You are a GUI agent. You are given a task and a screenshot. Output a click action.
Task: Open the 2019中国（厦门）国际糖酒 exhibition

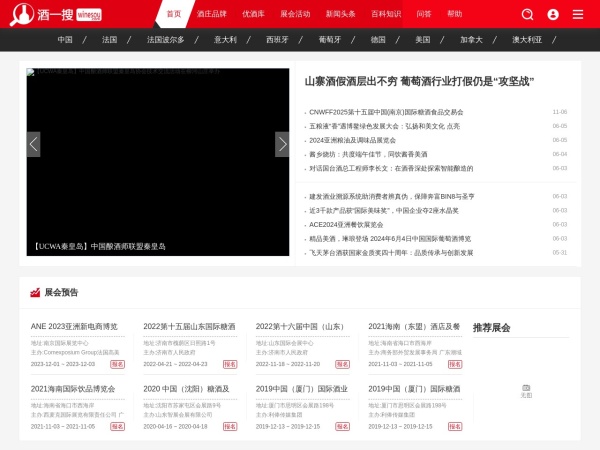414,389
